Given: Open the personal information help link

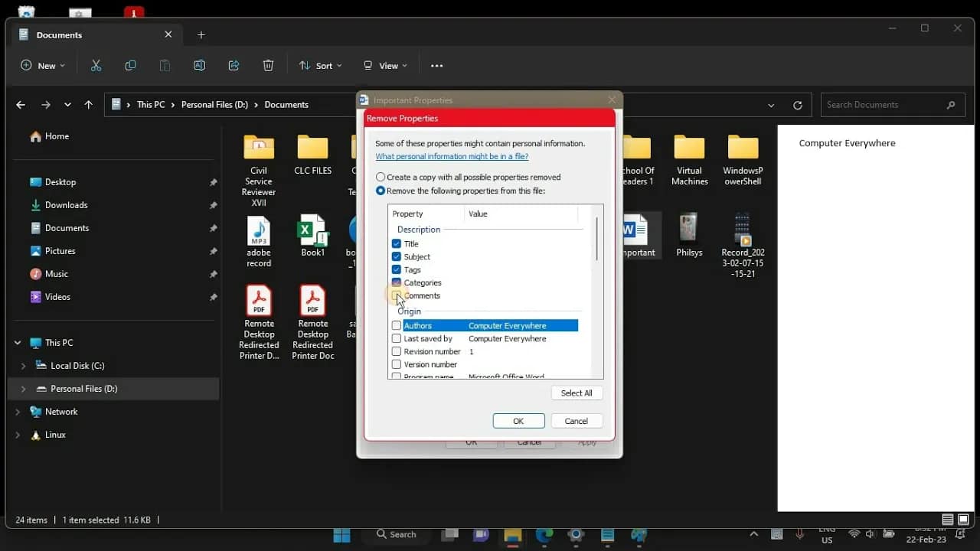Looking at the screenshot, I should [x=452, y=156].
